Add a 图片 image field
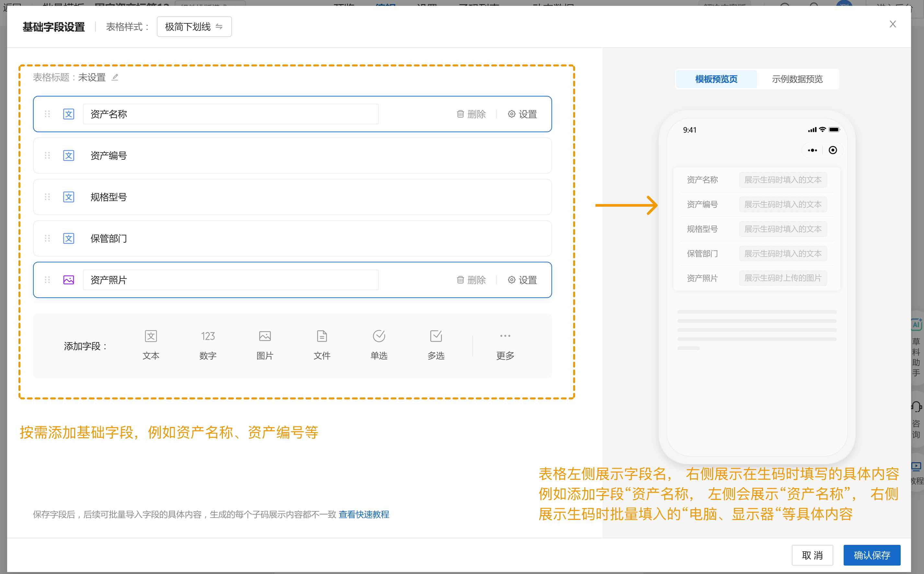 (265, 345)
